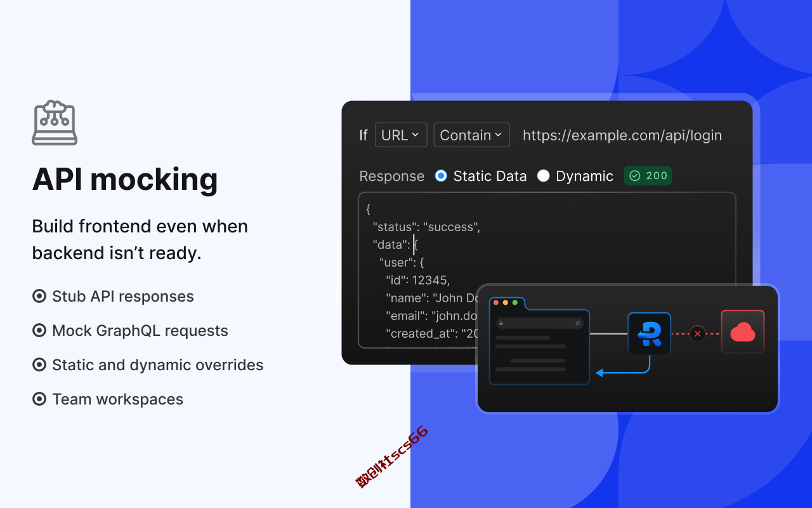Click the bullet icon beside Static and dynamic overrides
This screenshot has height=508, width=812.
coord(39,365)
